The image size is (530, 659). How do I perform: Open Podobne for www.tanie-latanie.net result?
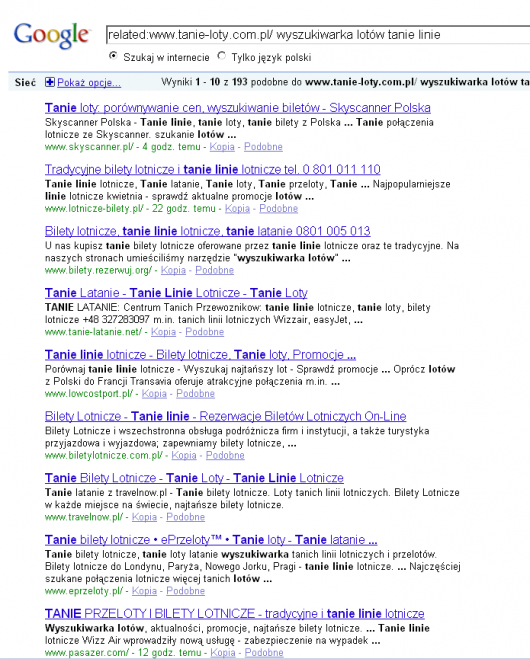[205, 332]
